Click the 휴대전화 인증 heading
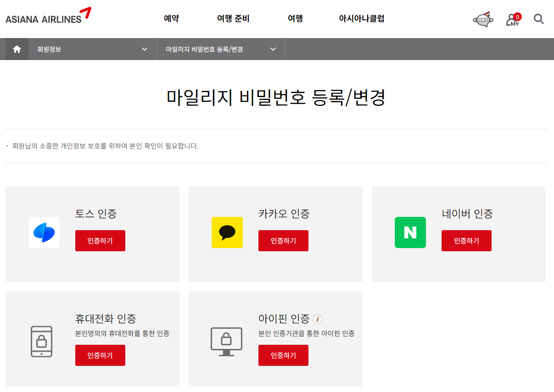Image resolution: width=554 pixels, height=392 pixels. [x=106, y=319]
